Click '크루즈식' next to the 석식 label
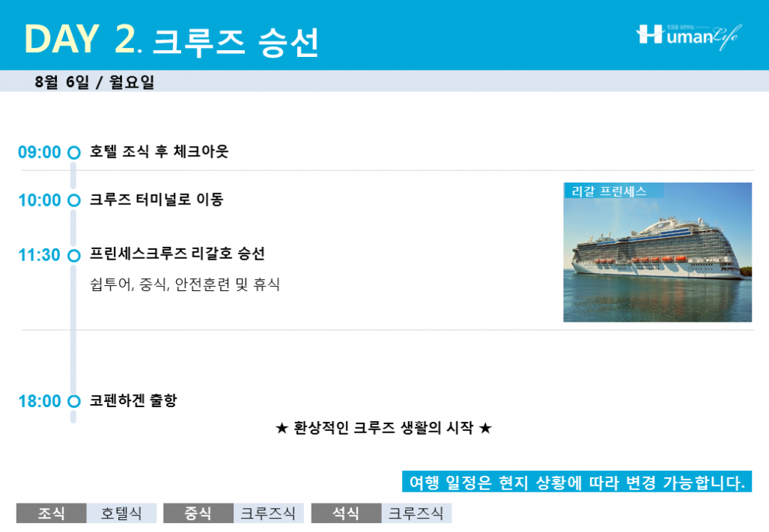Screen dimensions: 769x532 (x=416, y=513)
